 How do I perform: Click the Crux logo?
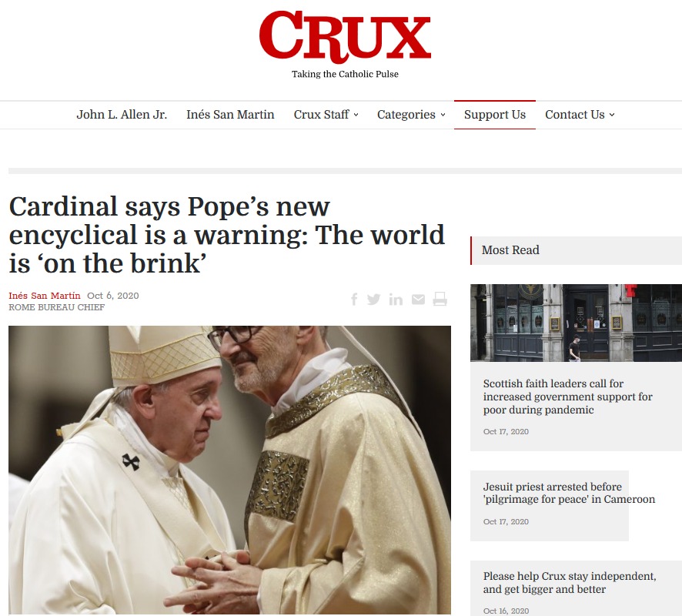click(345, 37)
